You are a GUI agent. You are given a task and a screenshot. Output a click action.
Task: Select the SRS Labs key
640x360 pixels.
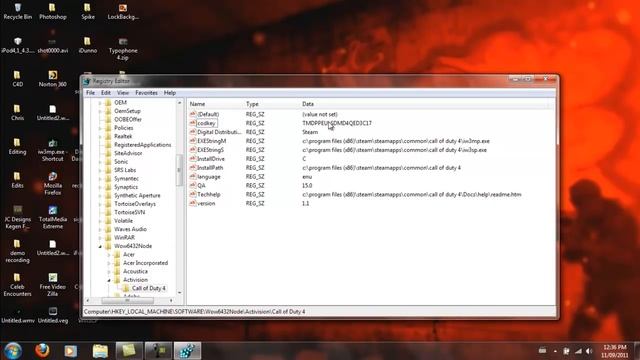pos(125,170)
